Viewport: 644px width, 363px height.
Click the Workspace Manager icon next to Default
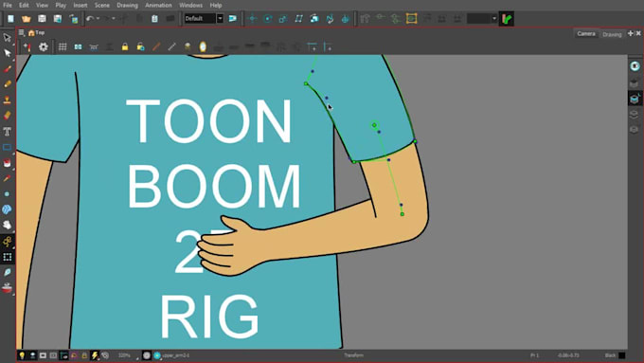point(233,19)
